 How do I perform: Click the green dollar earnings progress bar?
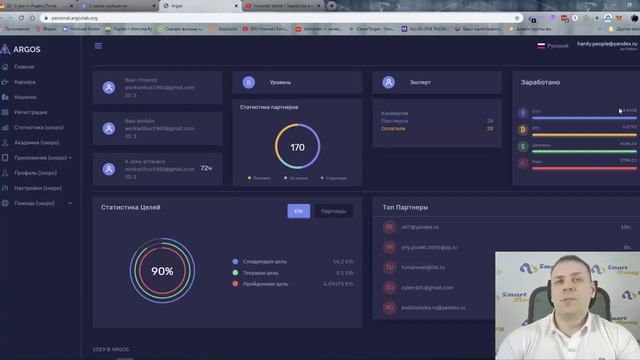584,151
